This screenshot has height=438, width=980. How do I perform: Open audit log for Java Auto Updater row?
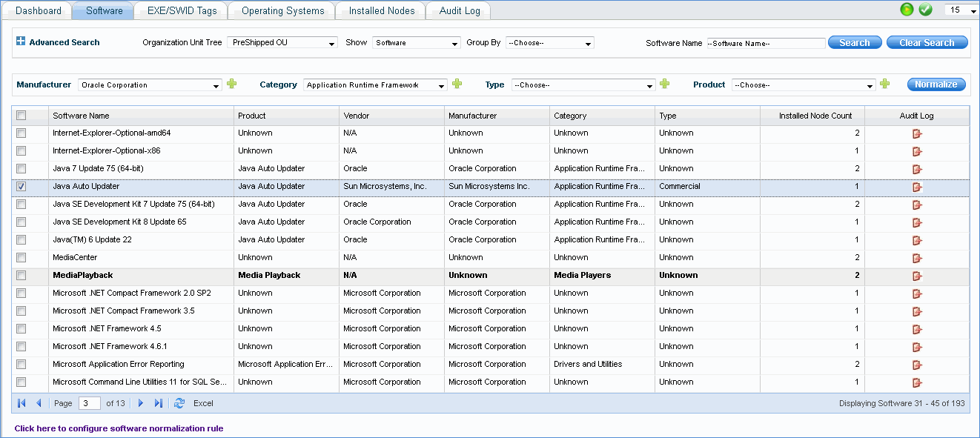pos(917,187)
